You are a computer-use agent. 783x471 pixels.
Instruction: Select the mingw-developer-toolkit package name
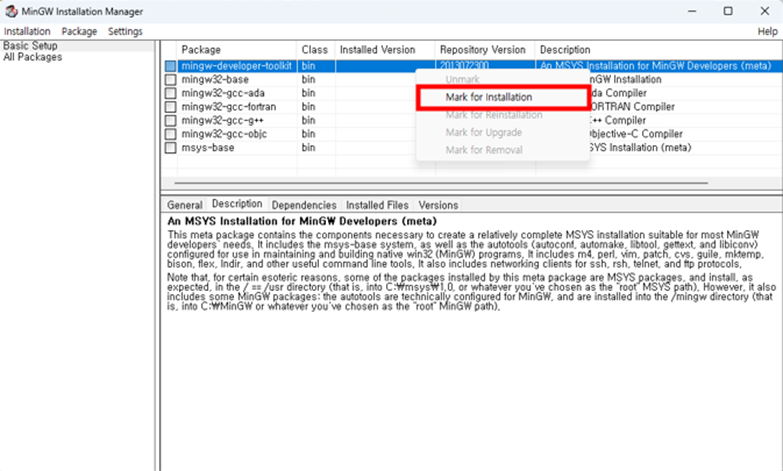tap(237, 66)
